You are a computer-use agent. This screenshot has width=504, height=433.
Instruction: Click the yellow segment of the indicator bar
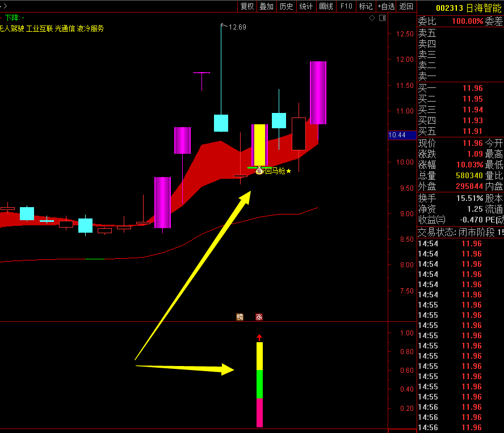click(x=259, y=356)
